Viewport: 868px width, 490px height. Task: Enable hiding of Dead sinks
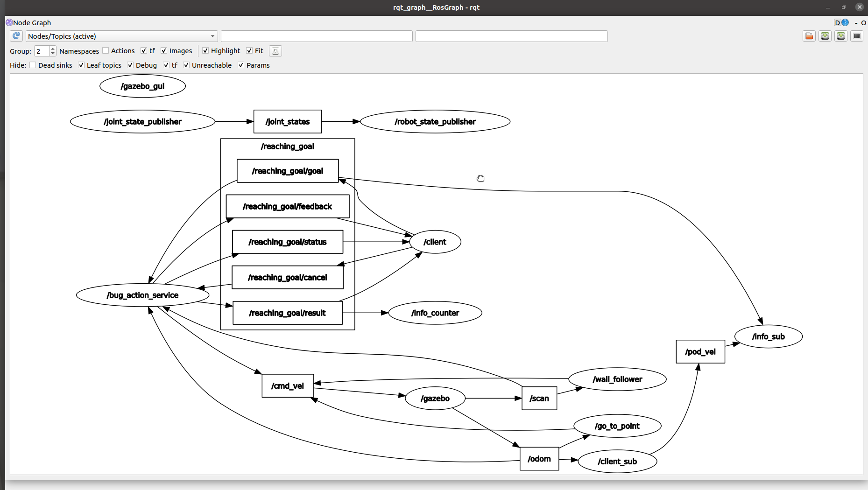click(33, 65)
